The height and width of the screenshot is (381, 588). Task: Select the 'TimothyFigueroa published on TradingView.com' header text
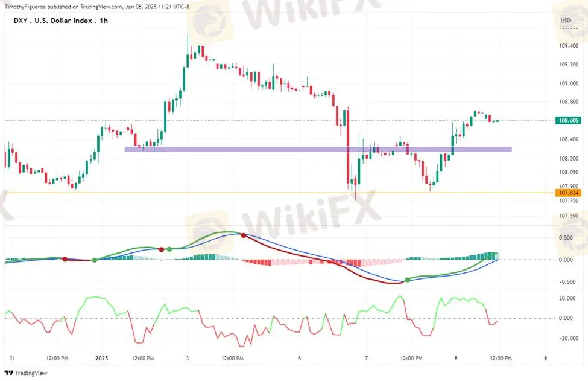[63, 7]
